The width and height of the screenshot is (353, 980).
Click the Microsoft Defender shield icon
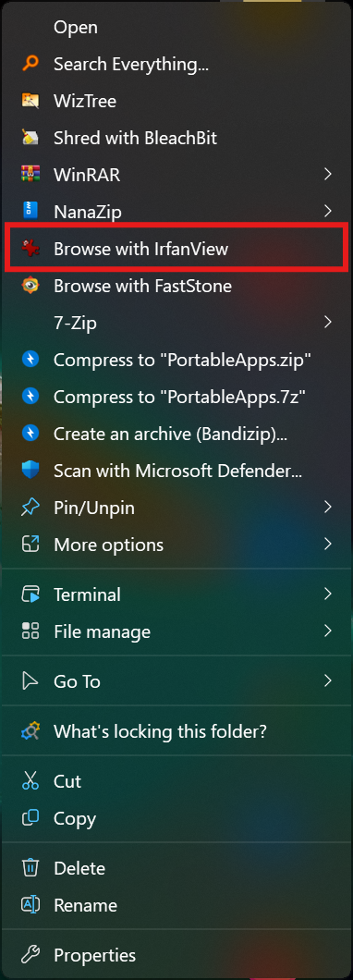tap(30, 471)
